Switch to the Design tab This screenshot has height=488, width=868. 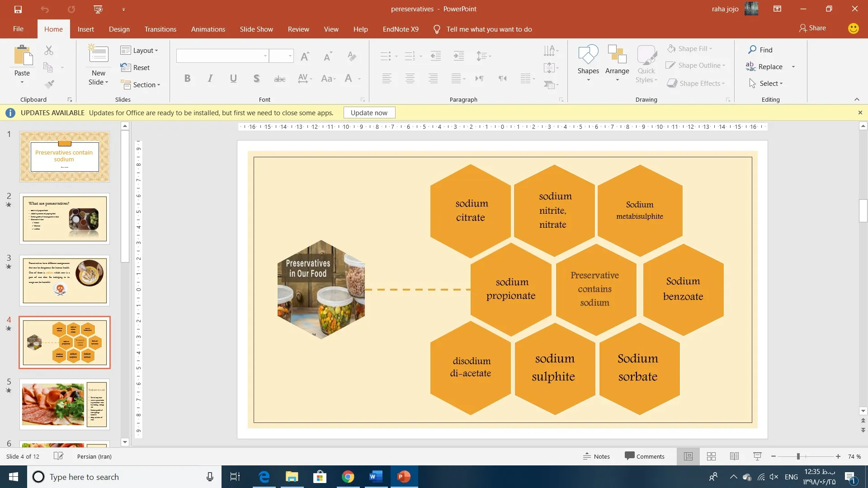119,29
